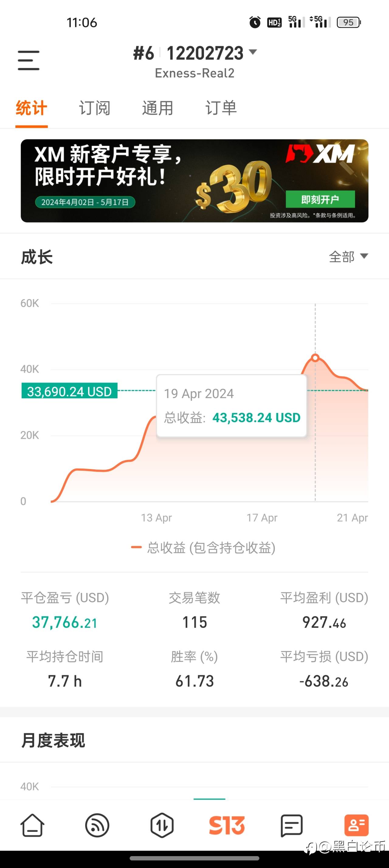
Task: Open the chat messages icon
Action: point(291,826)
